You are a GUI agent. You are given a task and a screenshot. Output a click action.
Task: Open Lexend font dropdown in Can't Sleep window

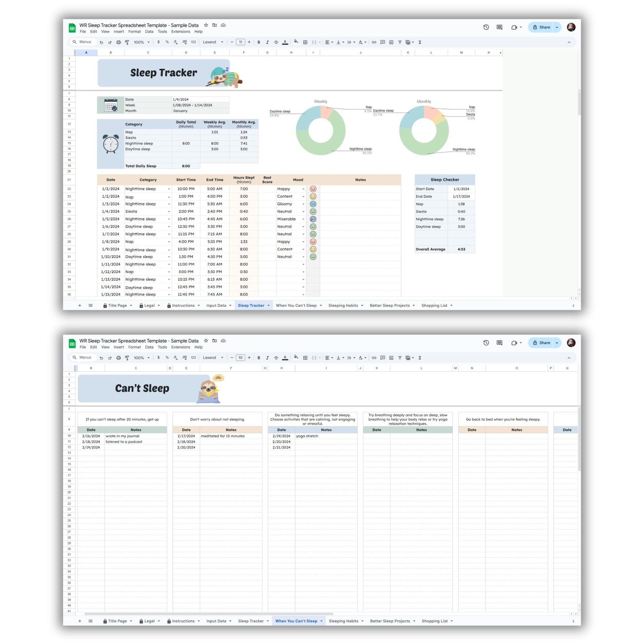click(x=213, y=357)
